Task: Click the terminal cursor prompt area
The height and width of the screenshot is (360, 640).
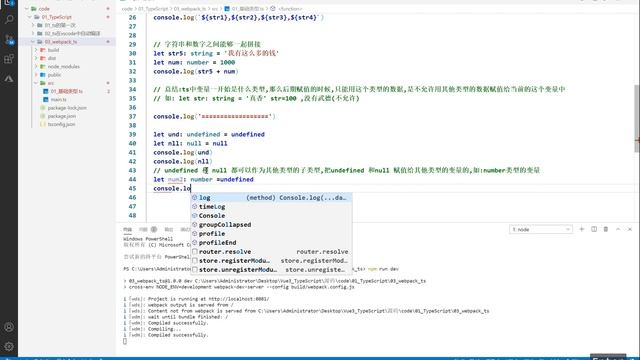Action: coord(125,341)
